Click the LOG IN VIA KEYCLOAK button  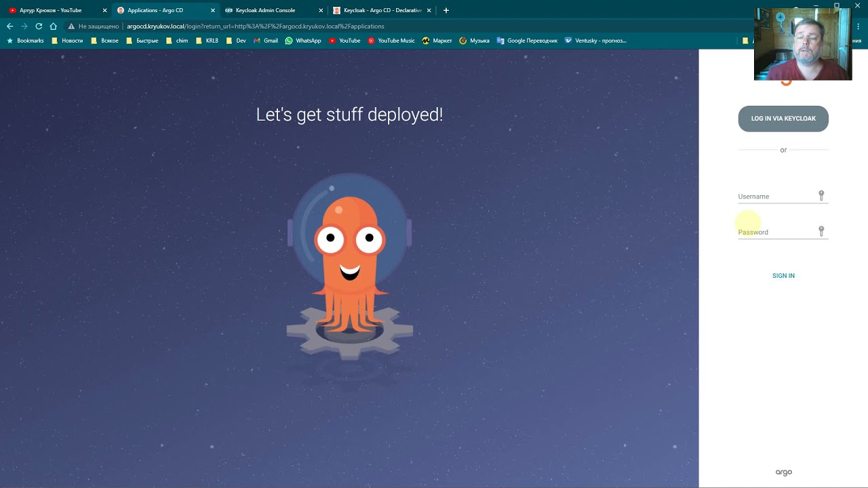783,119
